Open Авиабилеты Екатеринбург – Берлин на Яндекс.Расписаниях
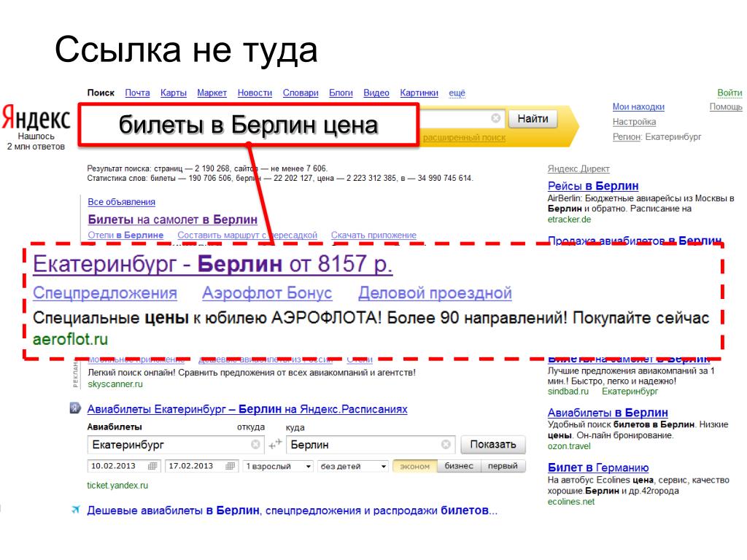The image size is (747, 560). pyautogui.click(x=247, y=409)
